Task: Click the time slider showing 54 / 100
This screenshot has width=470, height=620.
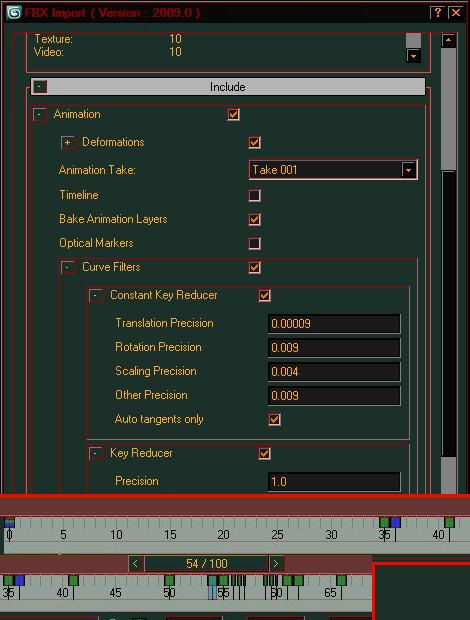Action: [206, 563]
